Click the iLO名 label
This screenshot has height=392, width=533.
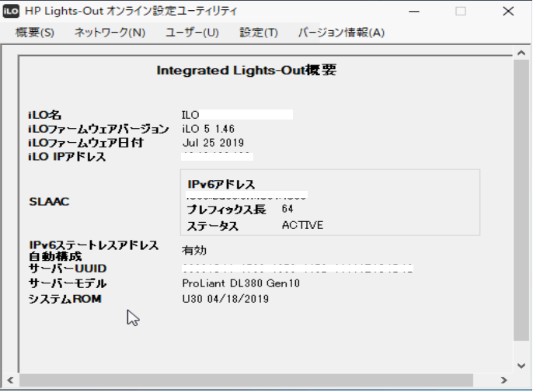[44, 115]
